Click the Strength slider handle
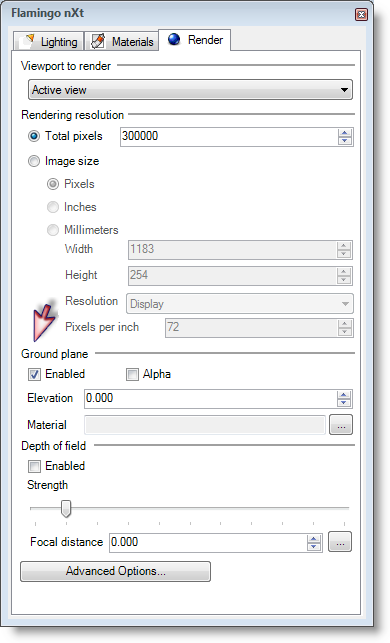The image size is (390, 643). pyautogui.click(x=66, y=508)
